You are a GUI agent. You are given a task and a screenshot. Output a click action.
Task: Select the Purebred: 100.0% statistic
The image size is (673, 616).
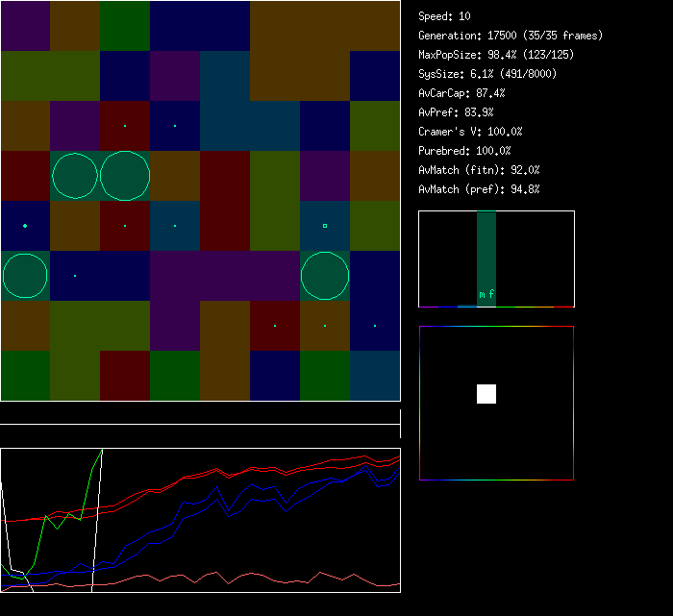click(x=464, y=151)
